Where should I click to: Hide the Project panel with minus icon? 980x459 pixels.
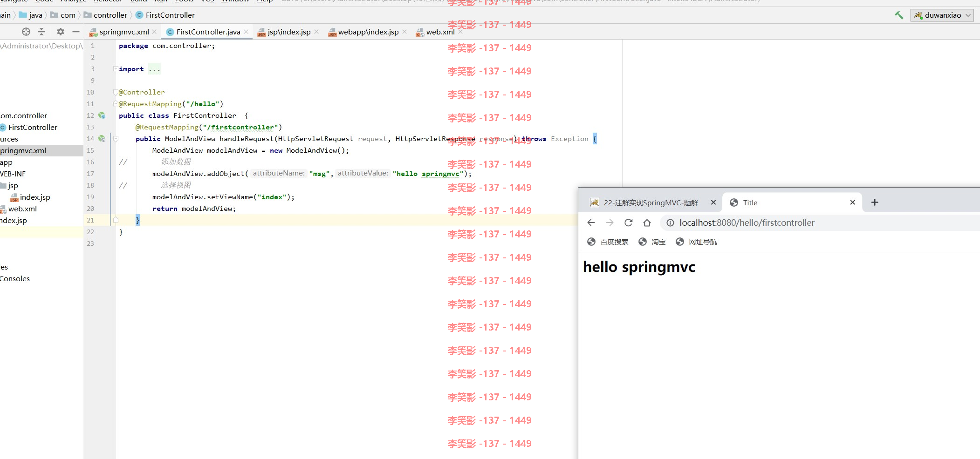click(76, 32)
